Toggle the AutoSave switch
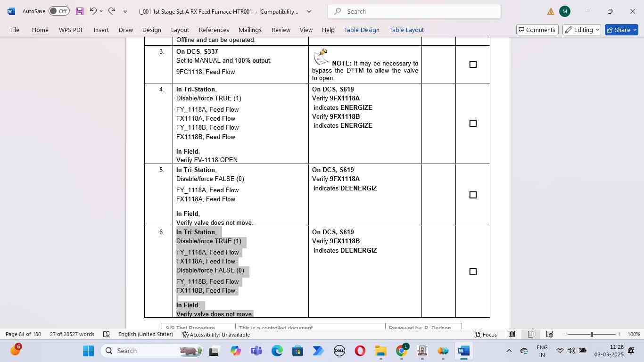Viewport: 644px width, 362px height. (x=59, y=11)
